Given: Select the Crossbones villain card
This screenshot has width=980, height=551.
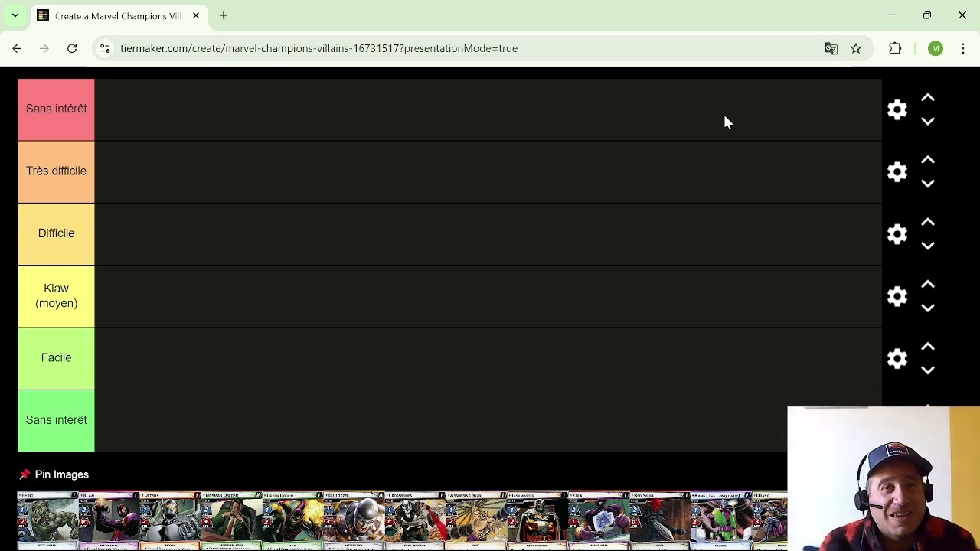Looking at the screenshot, I should 416,521.
